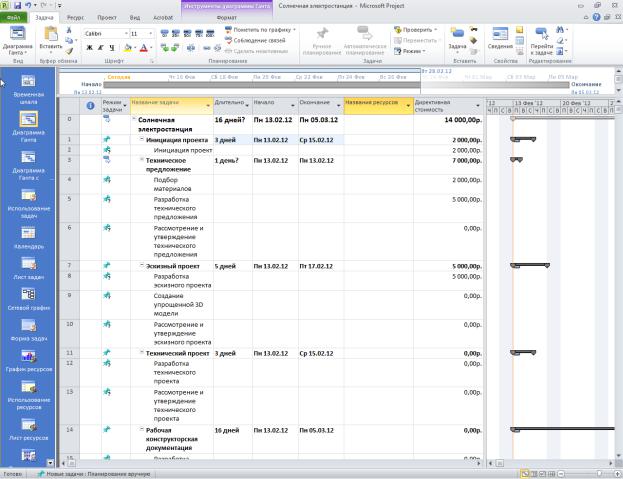The height and width of the screenshot is (479, 623).
Task: Click the Новые задачи status bar entry
Action: pyautogui.click(x=94, y=474)
